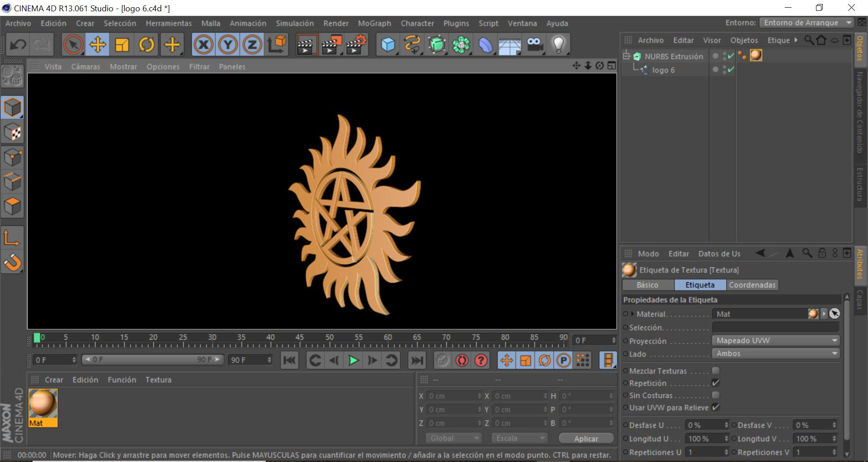The height and width of the screenshot is (462, 868).
Task: Switch to the Básico tab
Action: [x=647, y=285]
